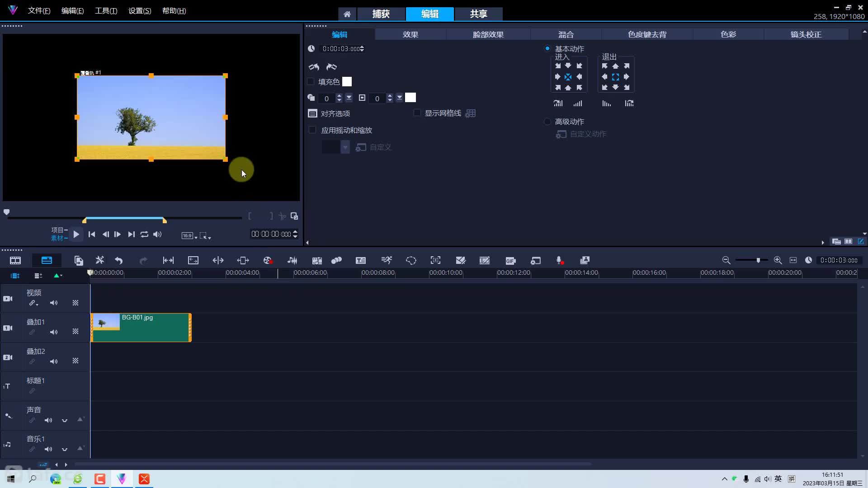Switch to Timeline view icon

47,260
